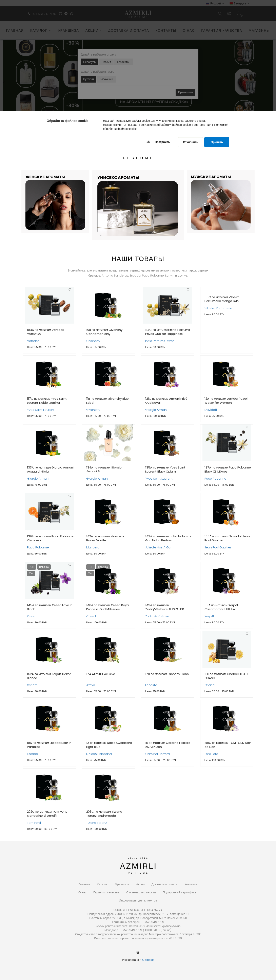Open ДОСТАВКА И ОПЛАТА menu item
Screen dimensions: 276x980
click(128, 30)
